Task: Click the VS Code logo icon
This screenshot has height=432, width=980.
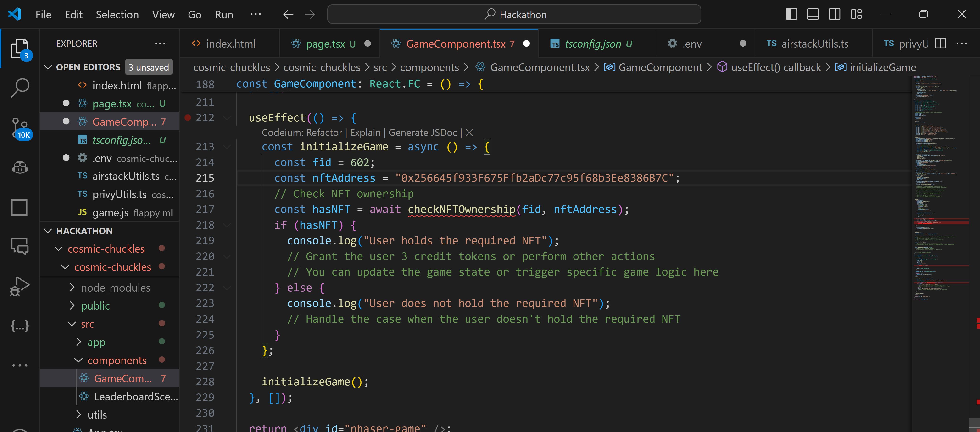Action: (14, 14)
